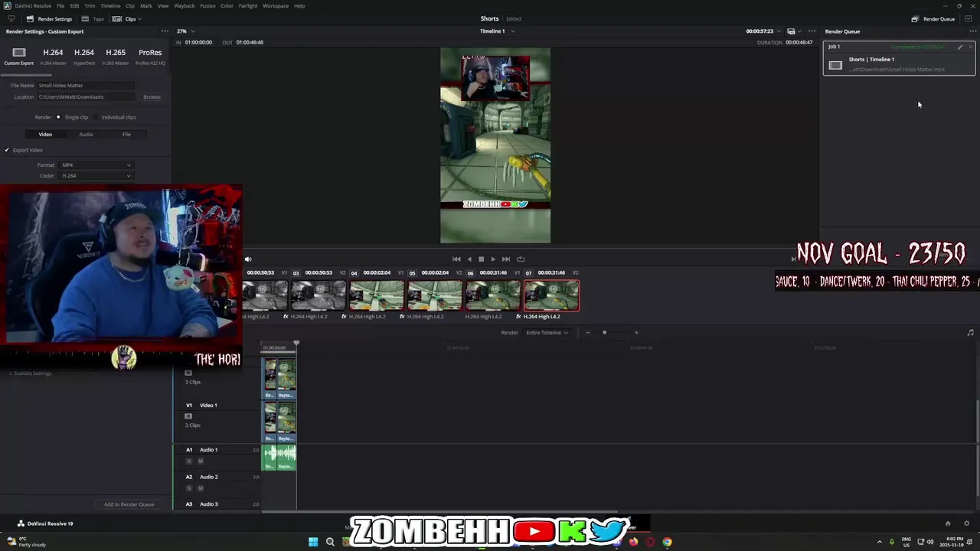Zoom in timeline with plus button

pos(636,332)
